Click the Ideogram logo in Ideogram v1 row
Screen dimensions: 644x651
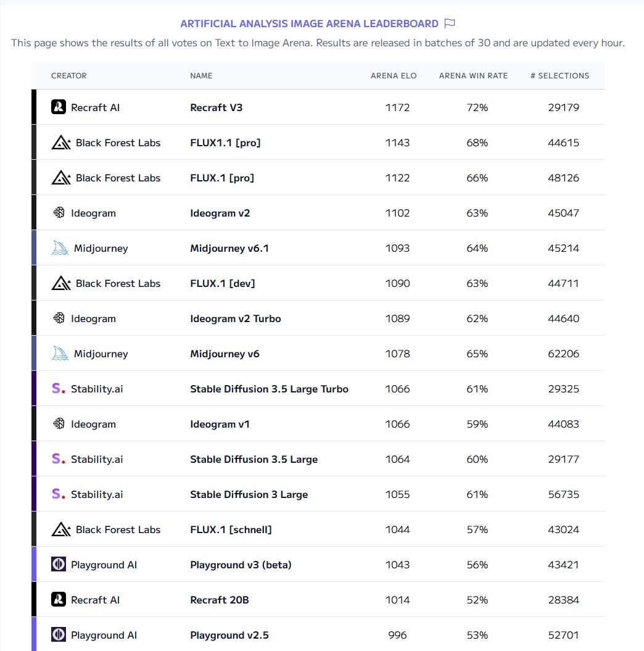tap(59, 424)
